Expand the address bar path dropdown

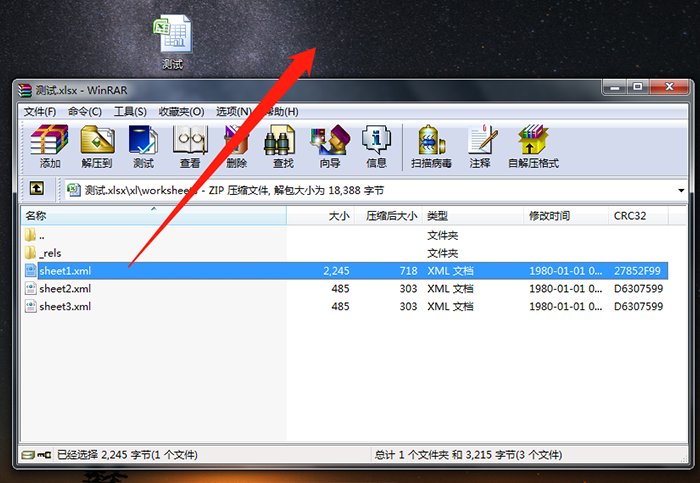[x=681, y=190]
